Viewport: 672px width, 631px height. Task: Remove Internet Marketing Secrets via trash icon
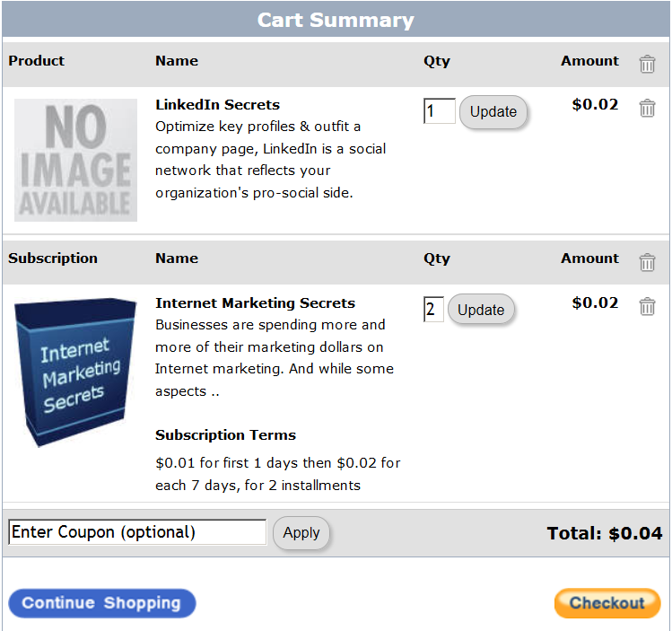(x=647, y=307)
